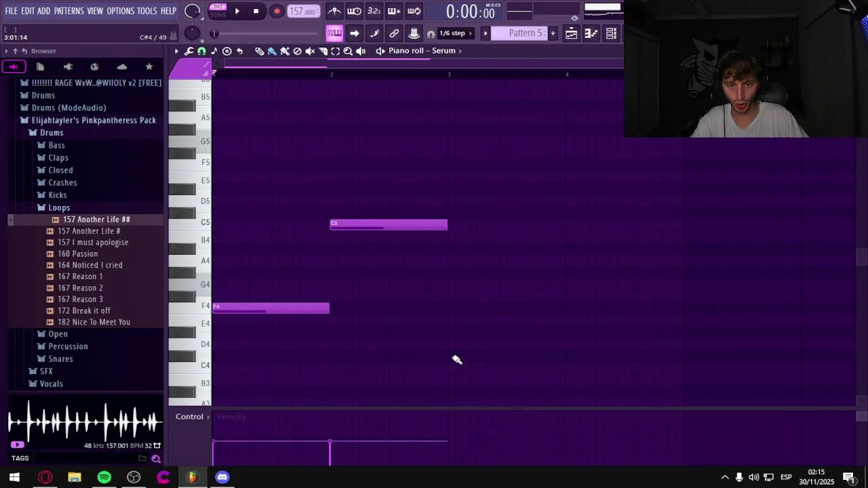This screenshot has width=868, height=488.
Task: Select the Draw pencil tool in piano roll
Action: (259, 51)
